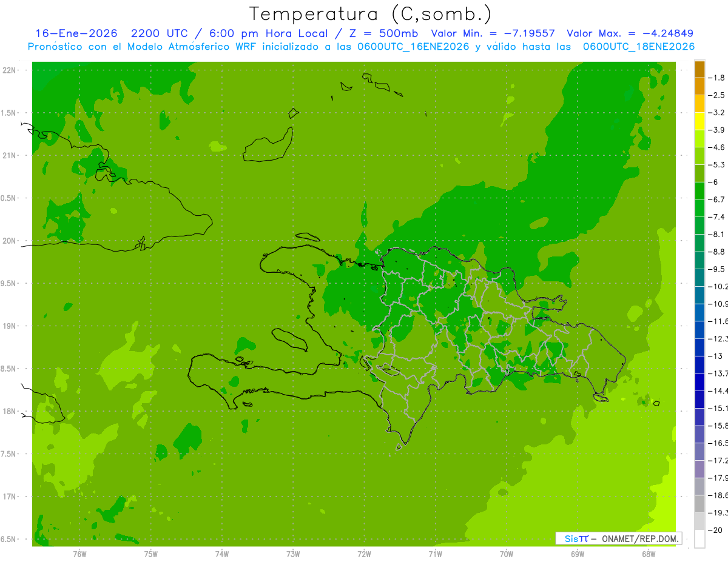Image resolution: width=728 pixels, height=562 pixels.
Task: Click the "71W" longitude axis label
Action: [435, 554]
